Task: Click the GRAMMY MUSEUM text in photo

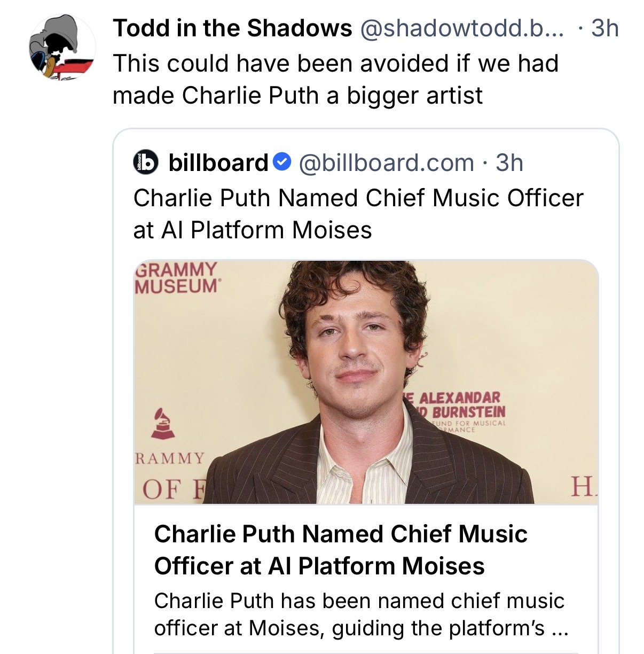Action: coord(177,277)
